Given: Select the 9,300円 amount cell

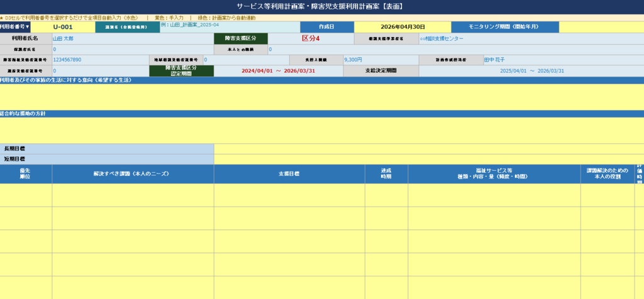Looking at the screenshot, I should (x=380, y=60).
